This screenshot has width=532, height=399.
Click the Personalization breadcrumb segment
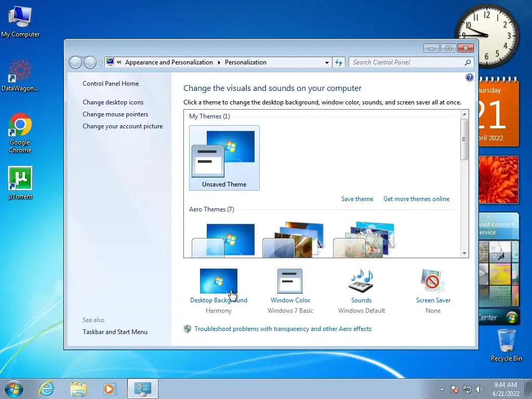(246, 62)
